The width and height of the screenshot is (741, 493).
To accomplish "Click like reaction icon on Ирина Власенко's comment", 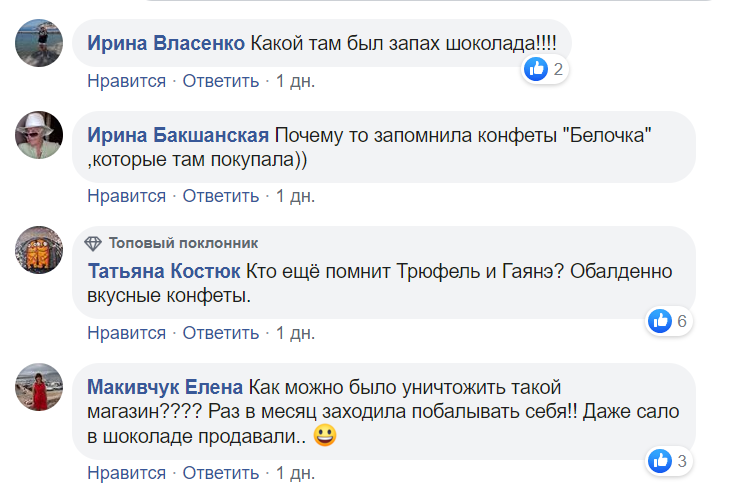I will 537,69.
